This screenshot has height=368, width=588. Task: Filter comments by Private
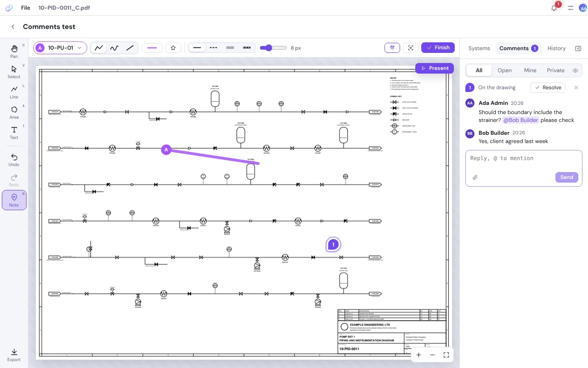[555, 70]
